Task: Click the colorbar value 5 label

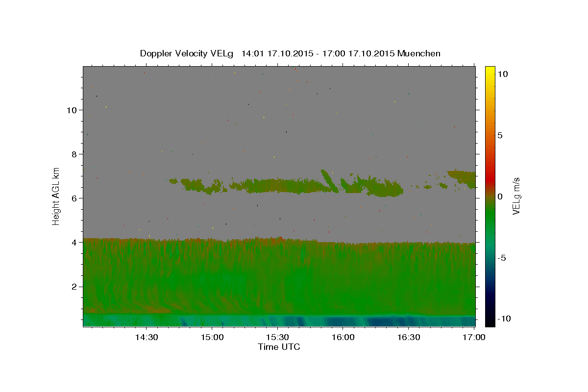Action: tap(500, 135)
